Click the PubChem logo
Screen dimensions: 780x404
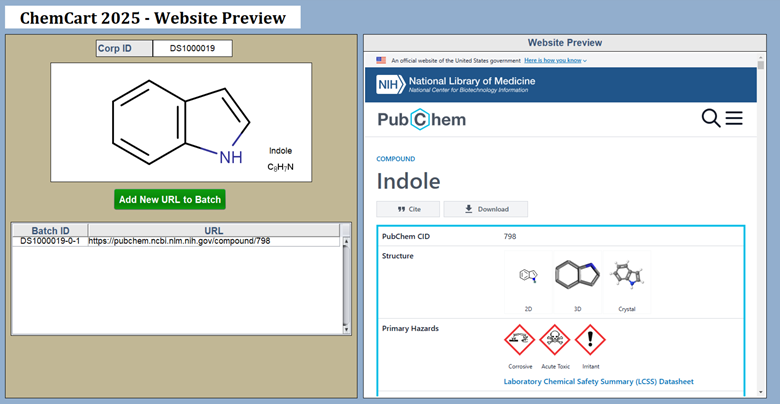point(421,120)
